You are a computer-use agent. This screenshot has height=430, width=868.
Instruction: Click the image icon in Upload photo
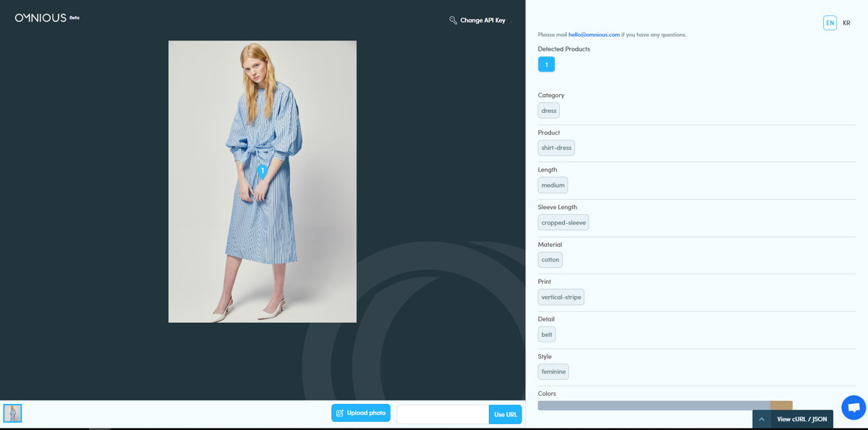(340, 413)
